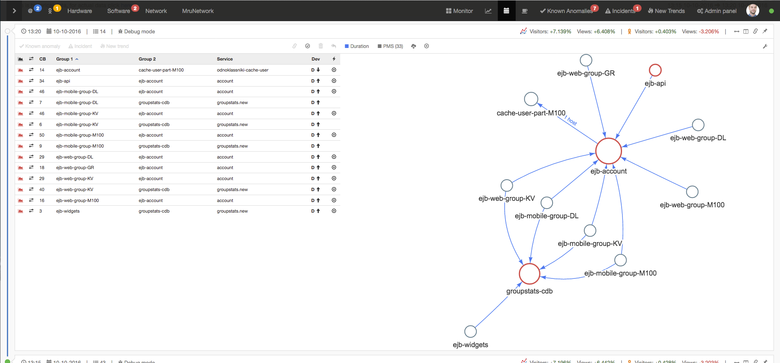Switch to the Monitor view

click(x=459, y=10)
